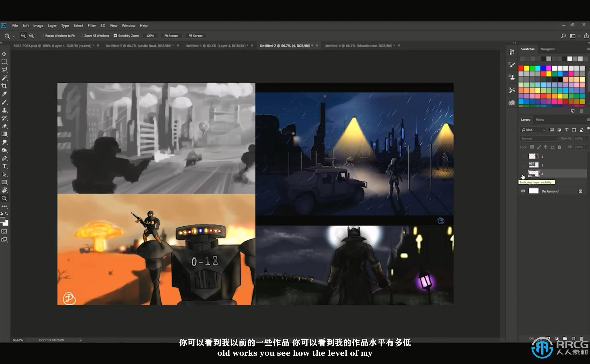Select the Magic Wand tool
The height and width of the screenshot is (364, 590).
(4, 78)
